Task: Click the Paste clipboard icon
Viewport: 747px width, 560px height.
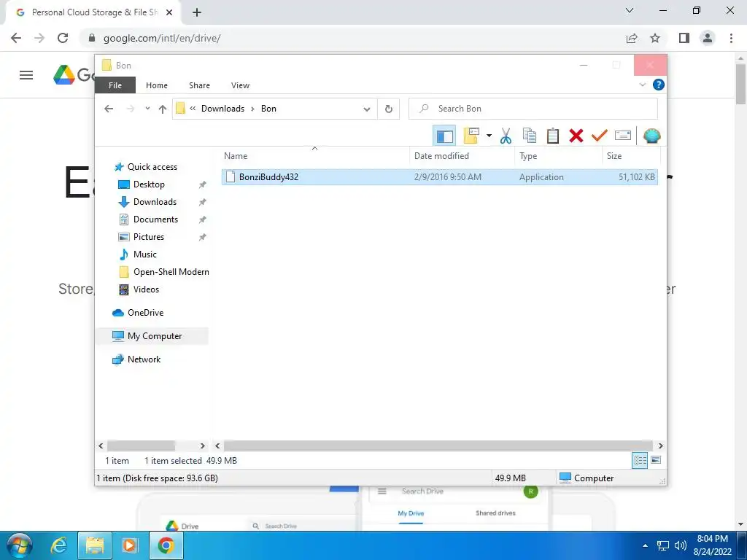Action: 553,136
